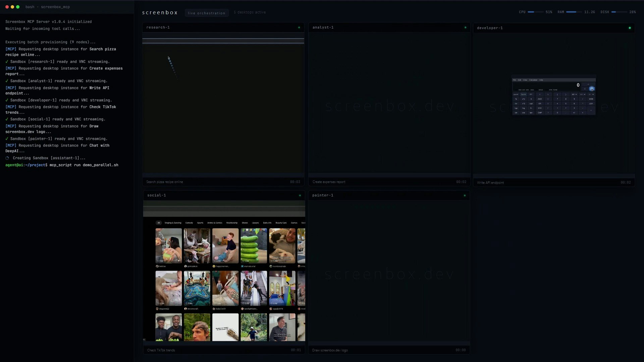The width and height of the screenshot is (644, 362).
Task: Open the Calculator menu in the calculator window
Action: (x=533, y=80)
